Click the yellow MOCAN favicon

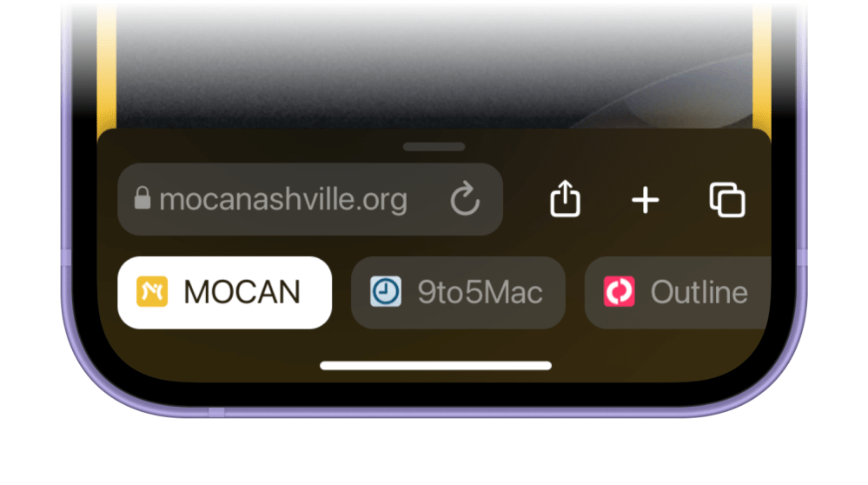pos(152,291)
